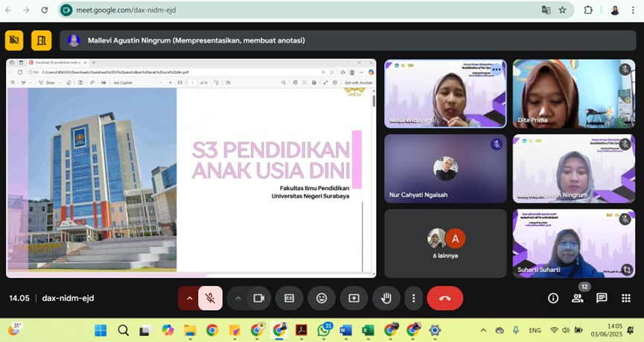The height and width of the screenshot is (342, 644).
Task: Open more options three-dot menu
Action: pos(413,298)
